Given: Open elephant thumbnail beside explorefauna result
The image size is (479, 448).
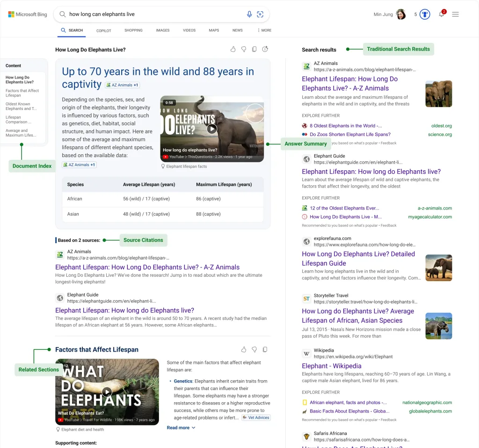Looking at the screenshot, I should tap(438, 268).
